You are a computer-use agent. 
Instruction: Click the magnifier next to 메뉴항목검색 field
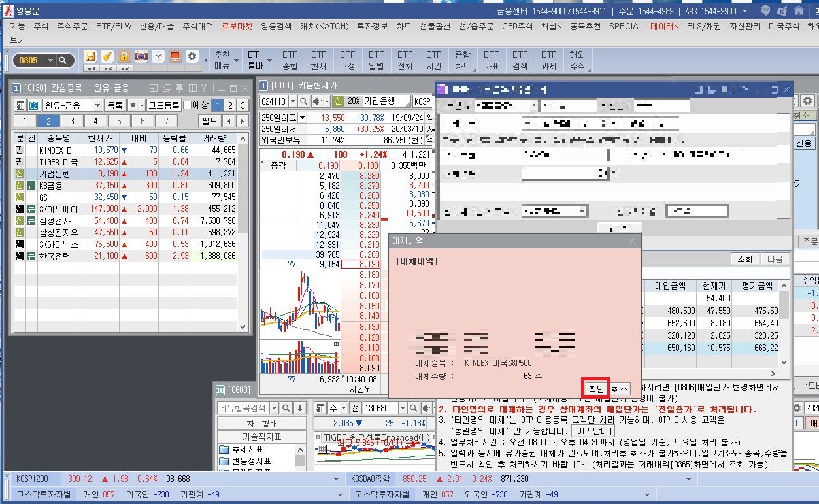click(x=286, y=408)
